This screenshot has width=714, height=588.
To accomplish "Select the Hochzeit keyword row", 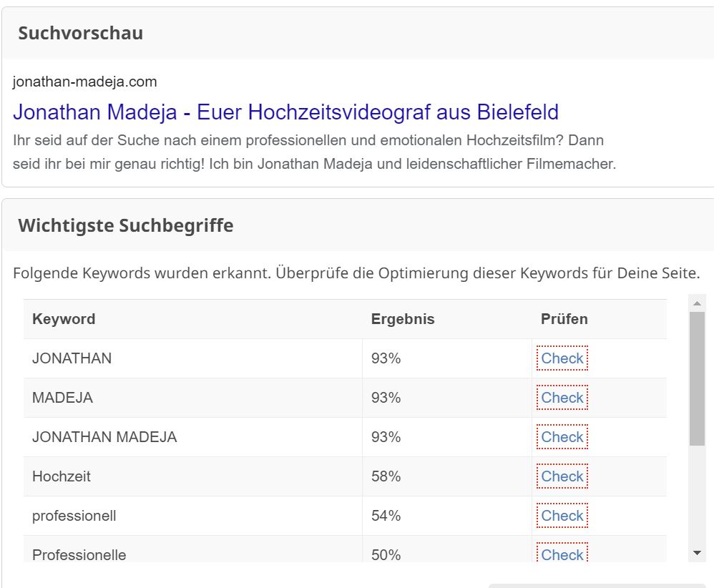I will point(345,476).
